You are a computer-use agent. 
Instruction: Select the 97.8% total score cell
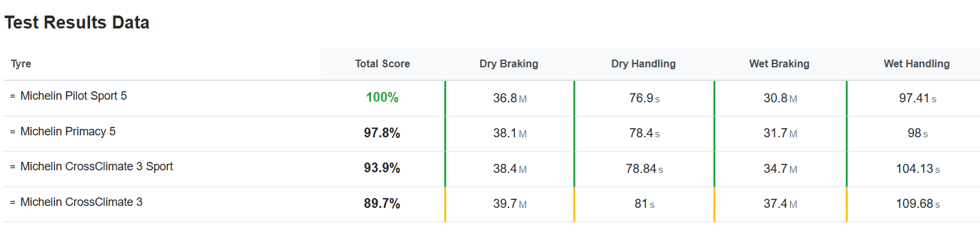tap(382, 133)
